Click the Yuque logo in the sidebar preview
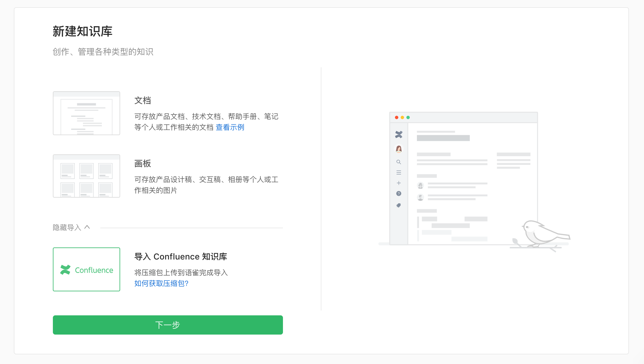Screen dimensions: 644x364 point(399,135)
